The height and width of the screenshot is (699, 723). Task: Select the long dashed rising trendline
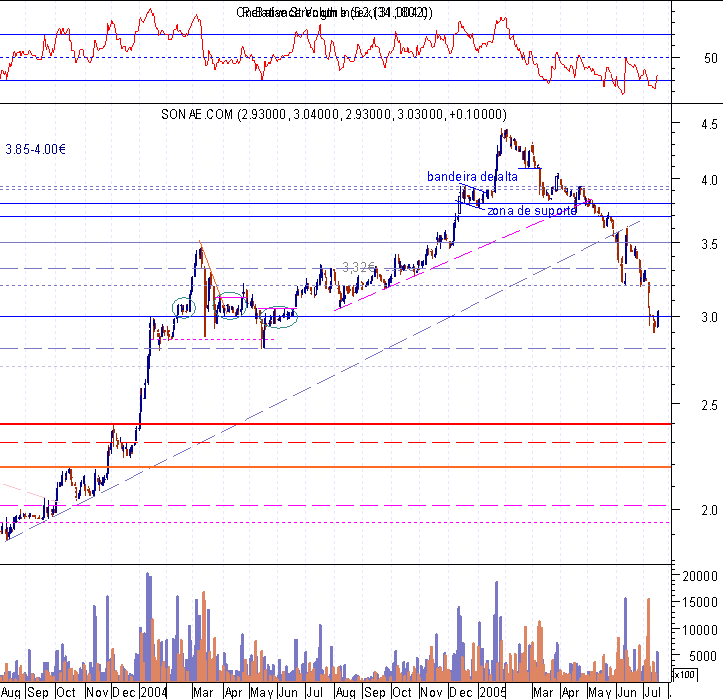(x=323, y=381)
